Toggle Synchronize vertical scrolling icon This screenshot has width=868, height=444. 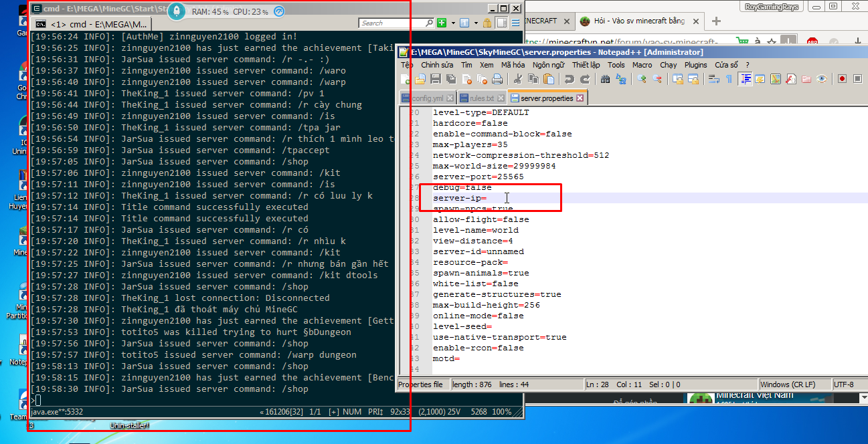(x=677, y=79)
